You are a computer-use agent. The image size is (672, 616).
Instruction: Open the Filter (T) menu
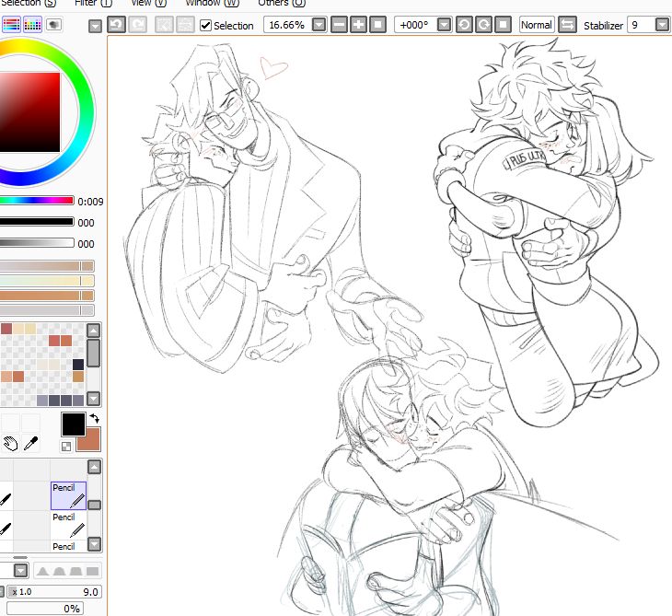click(x=93, y=3)
